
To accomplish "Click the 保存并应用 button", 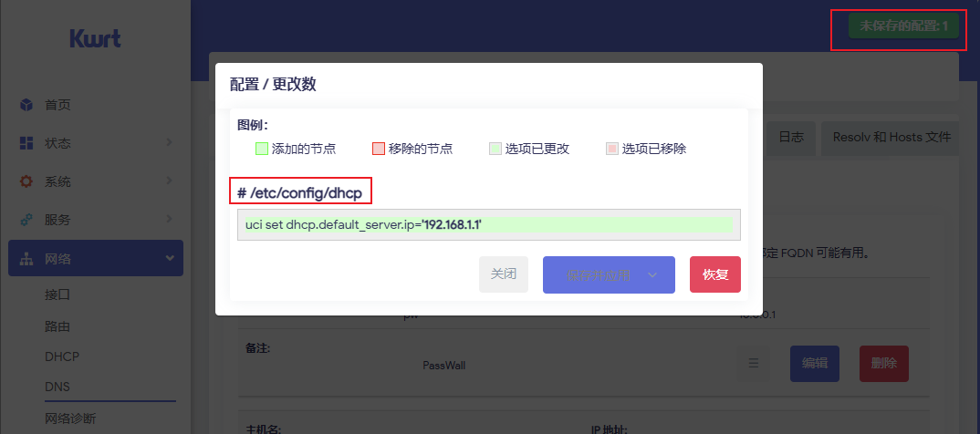I will coord(598,274).
